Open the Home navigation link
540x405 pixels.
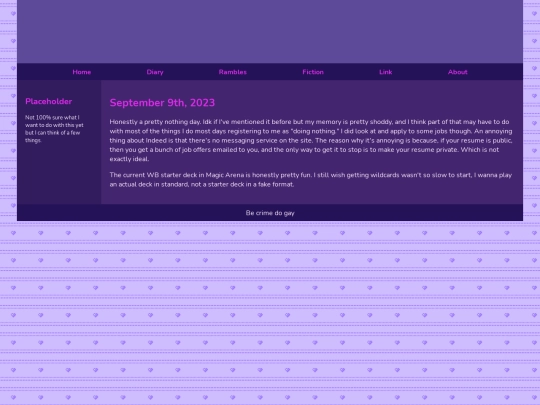82,72
